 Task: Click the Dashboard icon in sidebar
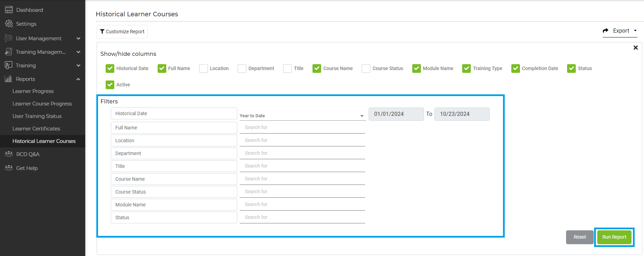(9, 10)
